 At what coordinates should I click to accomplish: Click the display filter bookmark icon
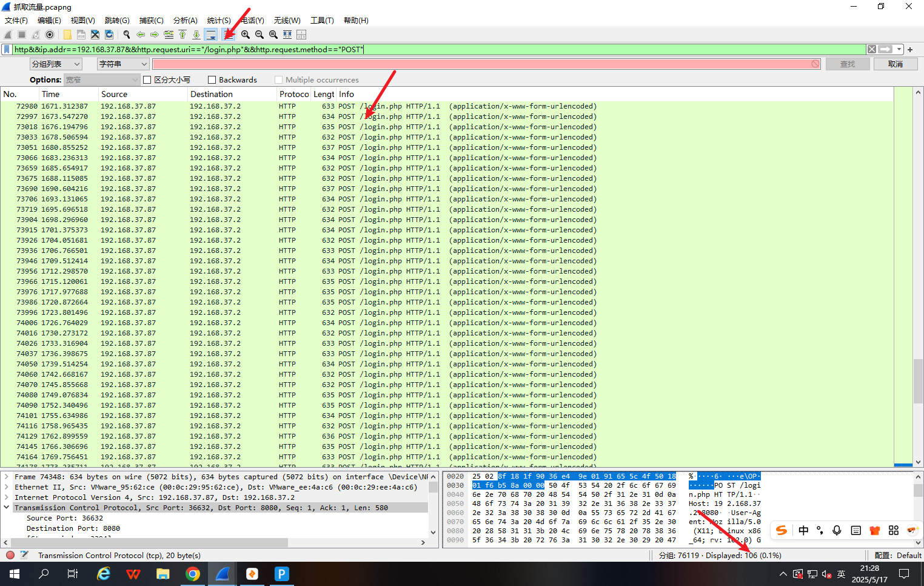click(7, 49)
